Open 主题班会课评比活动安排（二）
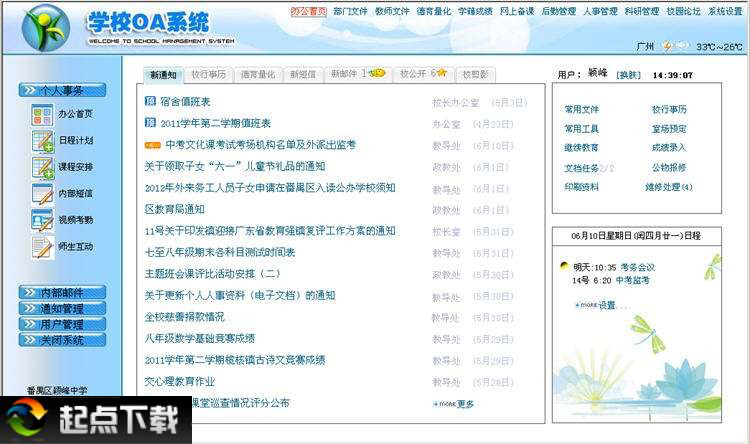The width and height of the screenshot is (750, 444). (212, 274)
